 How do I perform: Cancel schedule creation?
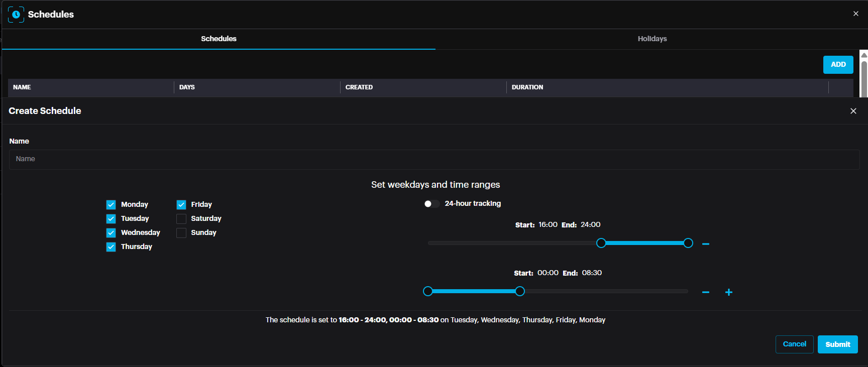click(794, 344)
